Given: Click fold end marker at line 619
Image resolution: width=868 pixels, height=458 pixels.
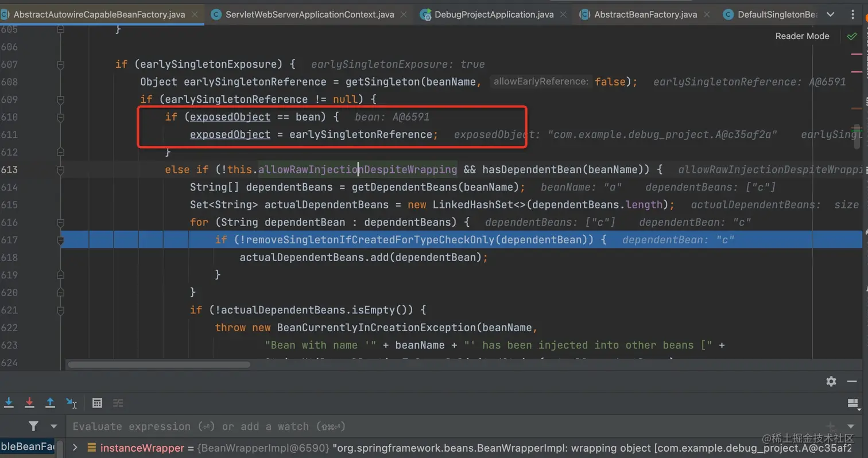Looking at the screenshot, I should (60, 275).
